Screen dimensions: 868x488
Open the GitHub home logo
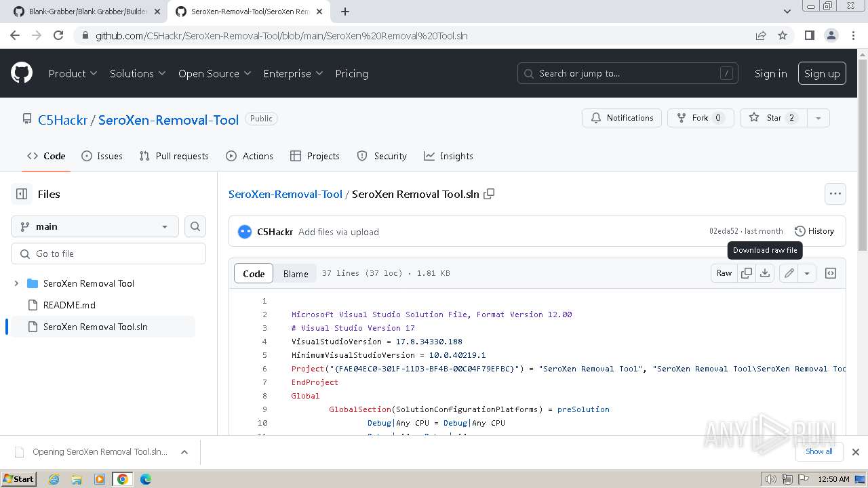point(22,73)
